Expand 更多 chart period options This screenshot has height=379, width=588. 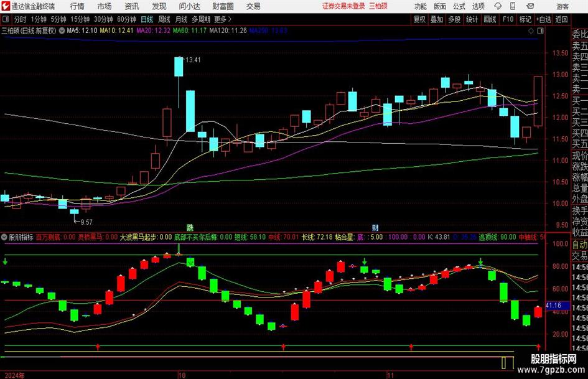pyautogui.click(x=223, y=19)
